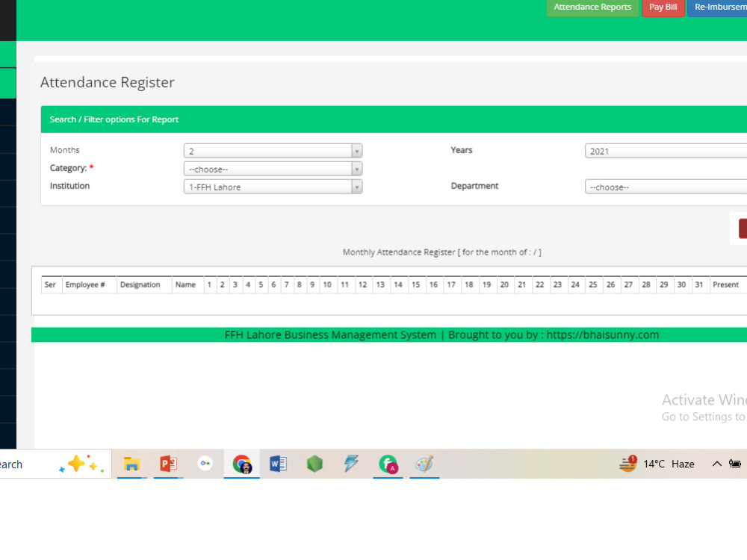Click the Department label
The height and width of the screenshot is (560, 747).
coord(474,186)
